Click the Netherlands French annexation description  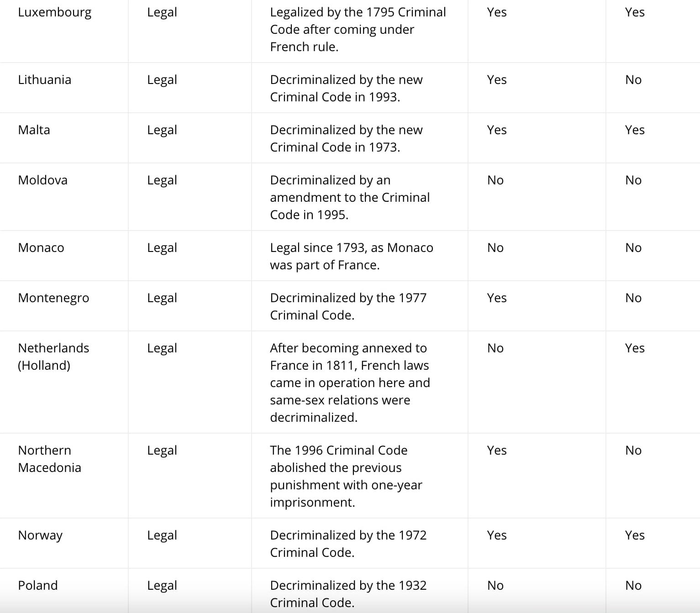pyautogui.click(x=350, y=382)
